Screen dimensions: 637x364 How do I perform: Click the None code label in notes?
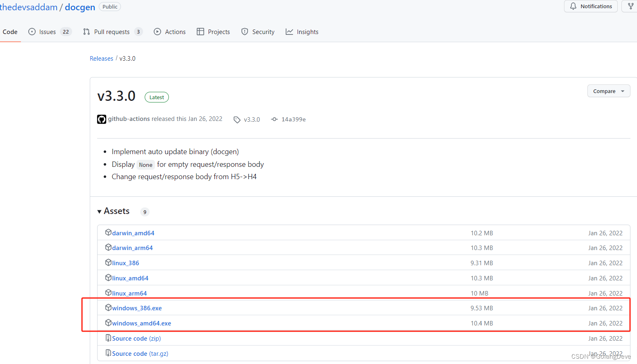[146, 165]
